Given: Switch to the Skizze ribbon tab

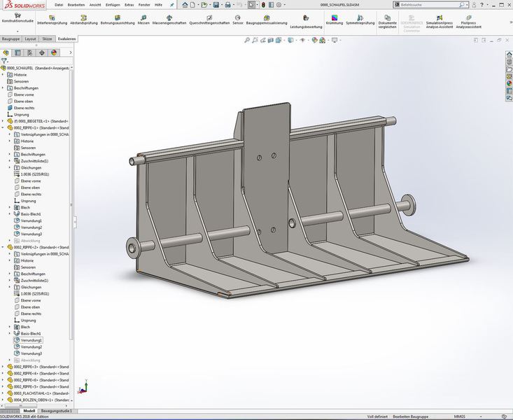Looking at the screenshot, I should 47,38.
